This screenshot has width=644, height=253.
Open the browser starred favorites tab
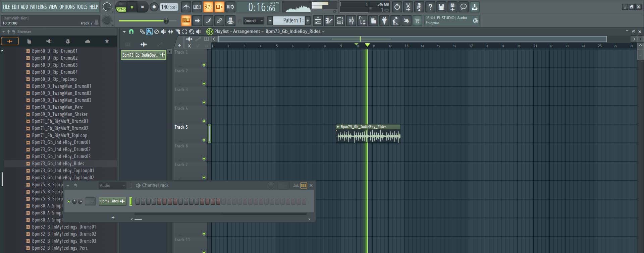click(x=107, y=41)
